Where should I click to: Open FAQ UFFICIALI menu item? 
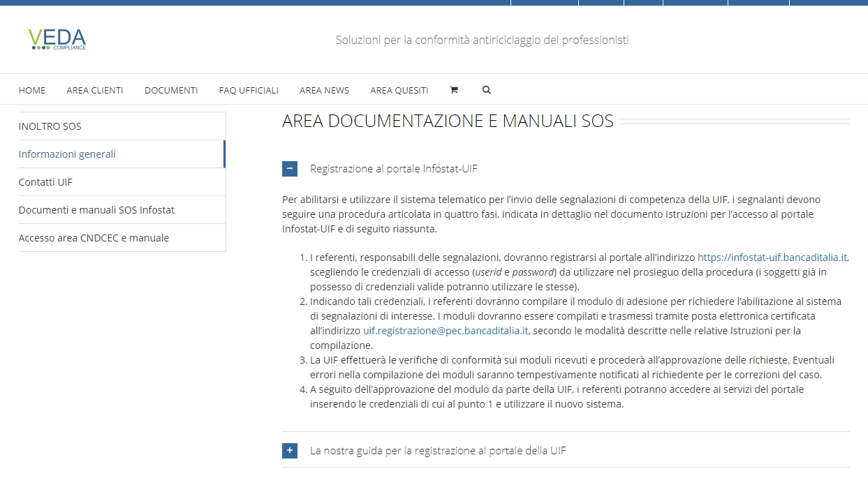coord(249,90)
